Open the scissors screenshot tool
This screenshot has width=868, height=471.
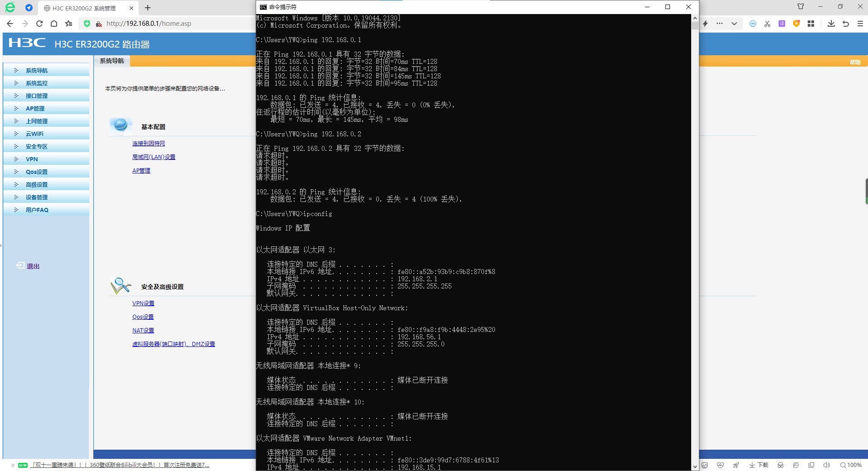pyautogui.click(x=767, y=24)
